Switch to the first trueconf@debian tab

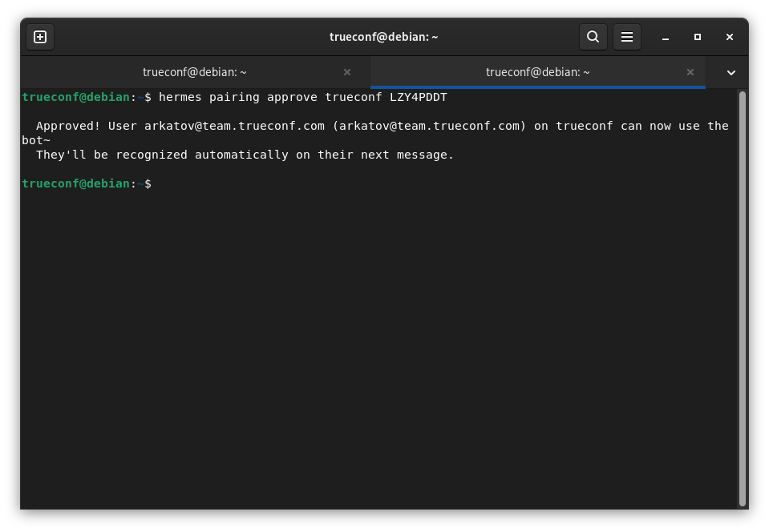pos(195,72)
